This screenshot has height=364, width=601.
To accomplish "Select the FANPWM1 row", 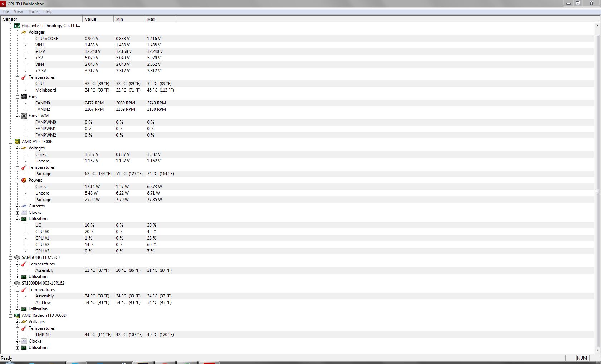I will [297, 129].
